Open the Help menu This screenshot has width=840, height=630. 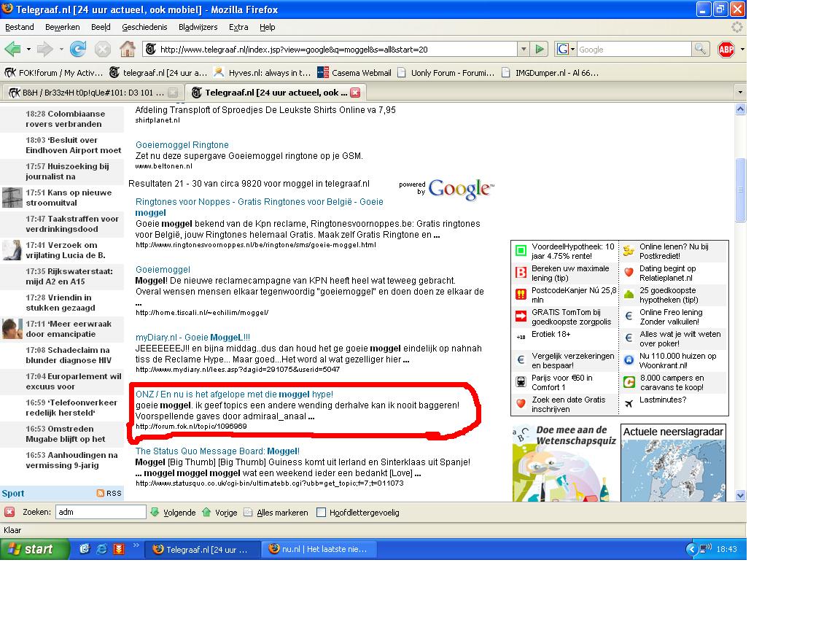tap(267, 27)
